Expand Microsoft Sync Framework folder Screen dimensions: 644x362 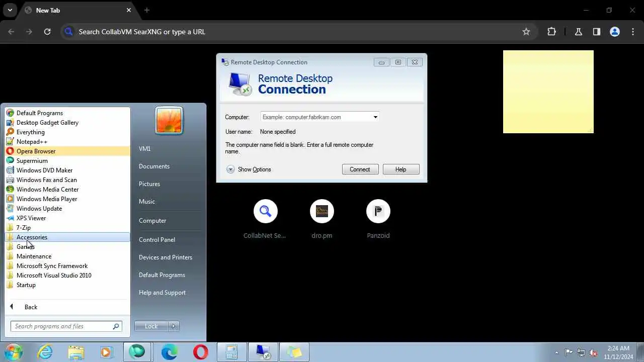click(x=67, y=266)
